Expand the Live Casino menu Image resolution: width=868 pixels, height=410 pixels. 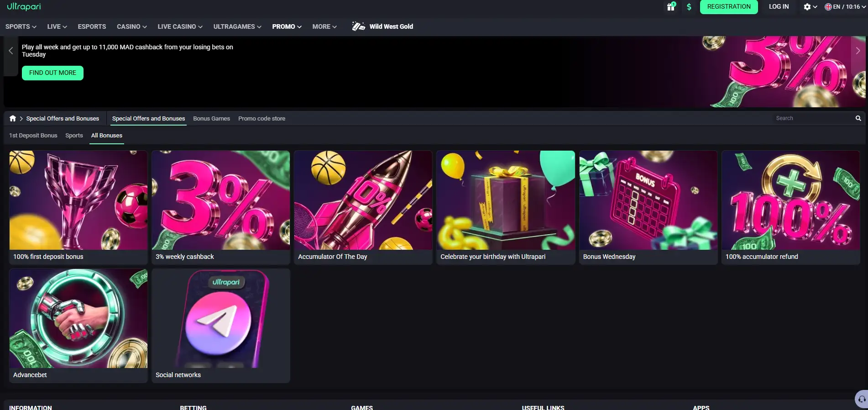click(x=180, y=26)
